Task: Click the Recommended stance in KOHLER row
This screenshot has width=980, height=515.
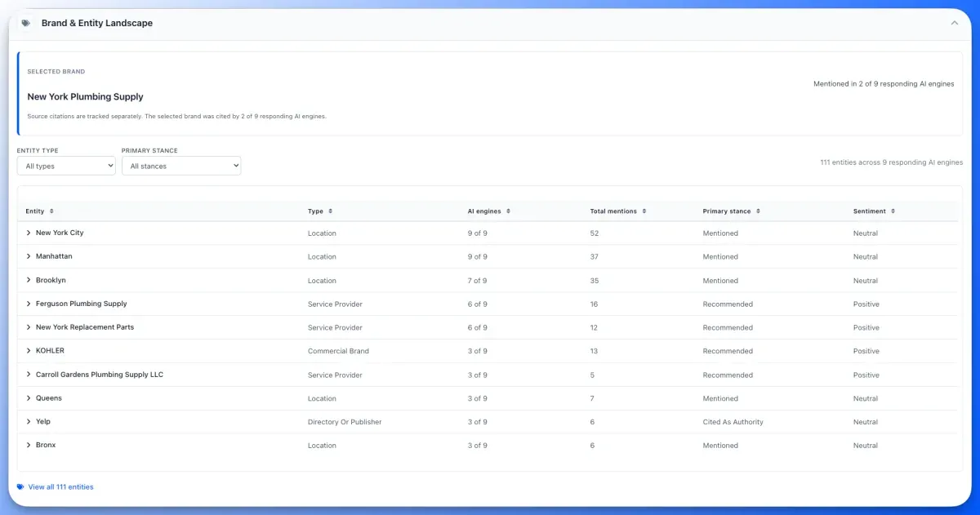Action: pyautogui.click(x=728, y=351)
